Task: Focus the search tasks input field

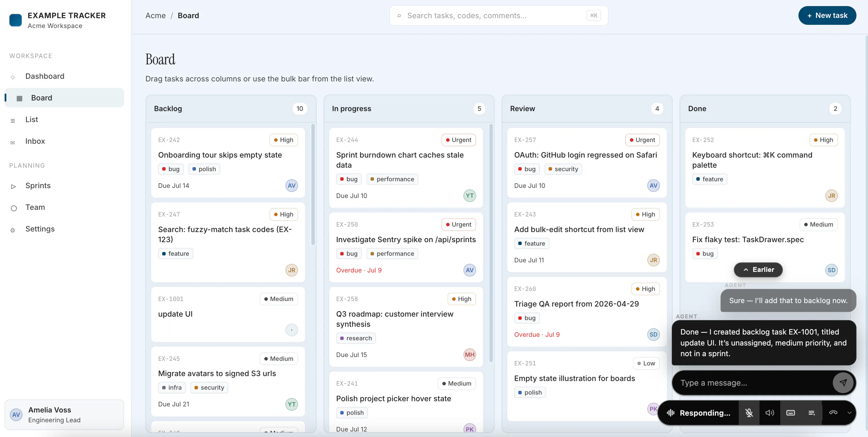Action: (x=499, y=16)
